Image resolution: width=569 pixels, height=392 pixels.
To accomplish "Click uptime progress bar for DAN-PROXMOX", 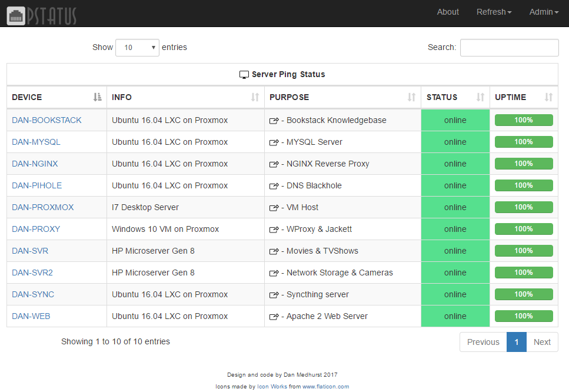I will click(524, 207).
